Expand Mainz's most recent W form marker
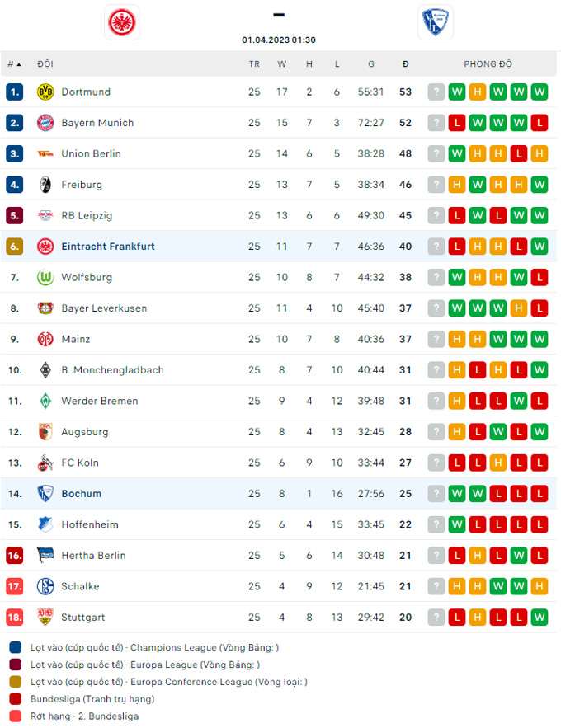Image resolution: width=561 pixels, height=728 pixels. (539, 339)
